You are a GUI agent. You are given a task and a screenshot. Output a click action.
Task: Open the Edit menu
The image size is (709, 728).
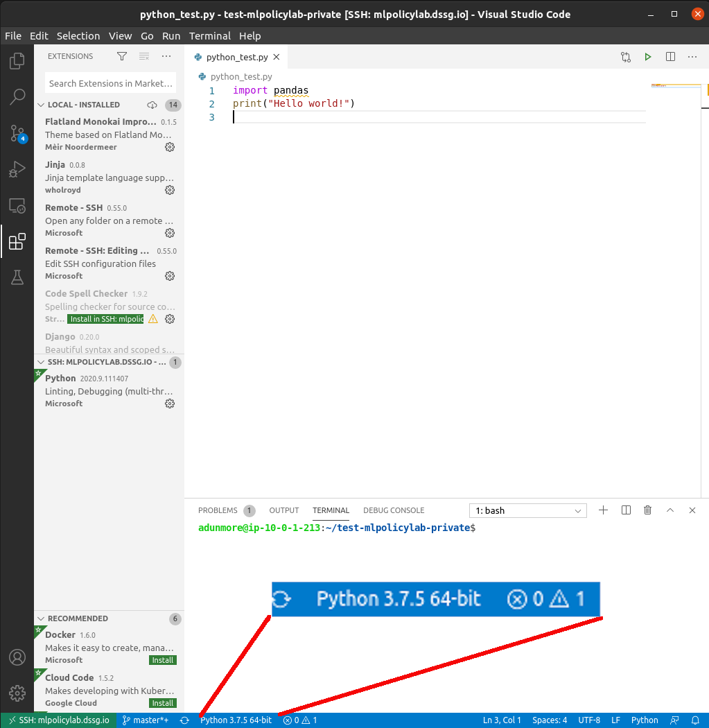(39, 36)
